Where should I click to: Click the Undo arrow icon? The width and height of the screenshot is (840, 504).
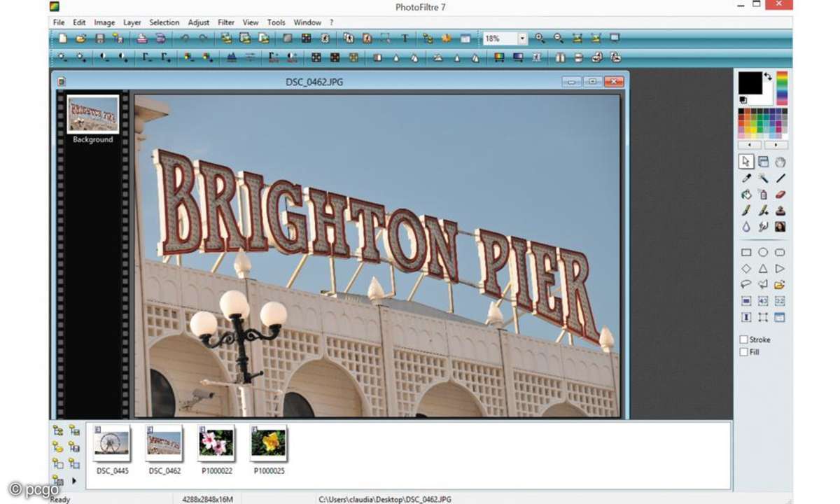click(185, 38)
